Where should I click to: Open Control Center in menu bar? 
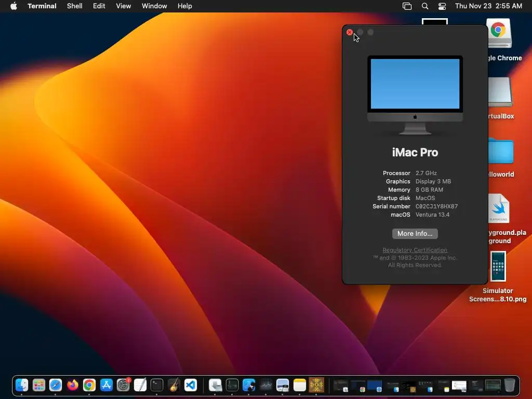[442, 6]
